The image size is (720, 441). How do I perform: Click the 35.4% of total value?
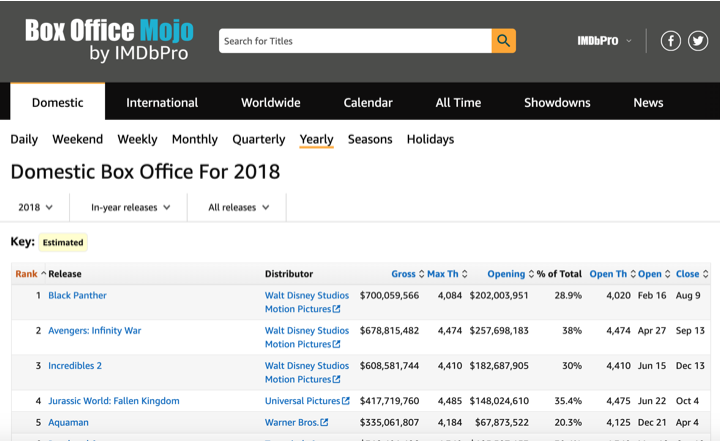point(568,401)
